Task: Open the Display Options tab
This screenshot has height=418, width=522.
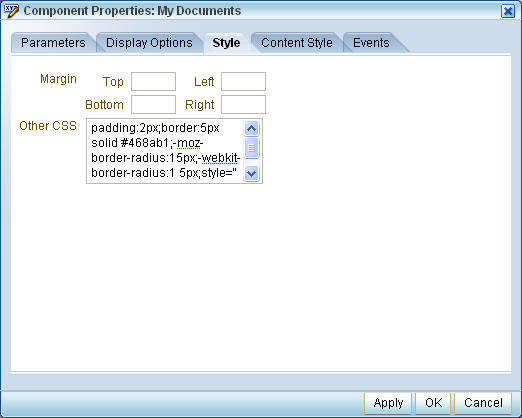Action: pyautogui.click(x=149, y=43)
